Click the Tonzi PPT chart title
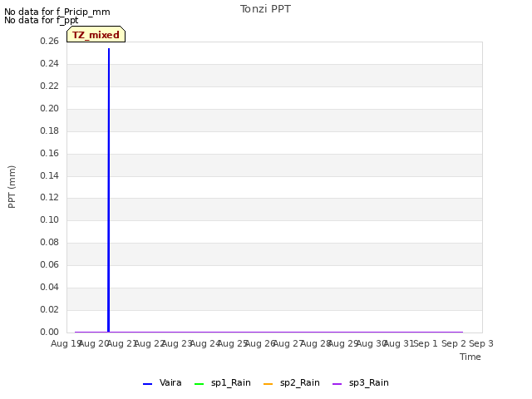The width and height of the screenshot is (532, 399). (x=265, y=9)
